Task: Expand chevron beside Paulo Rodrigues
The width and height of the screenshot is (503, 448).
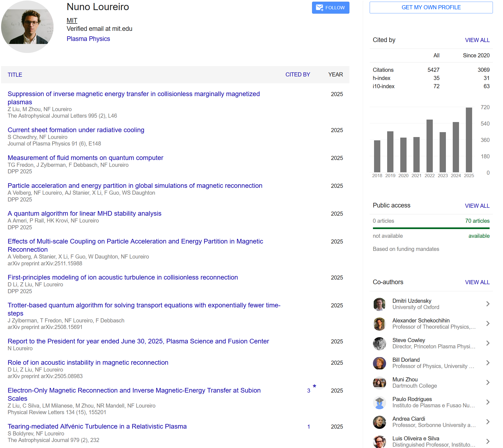Action: click(488, 402)
